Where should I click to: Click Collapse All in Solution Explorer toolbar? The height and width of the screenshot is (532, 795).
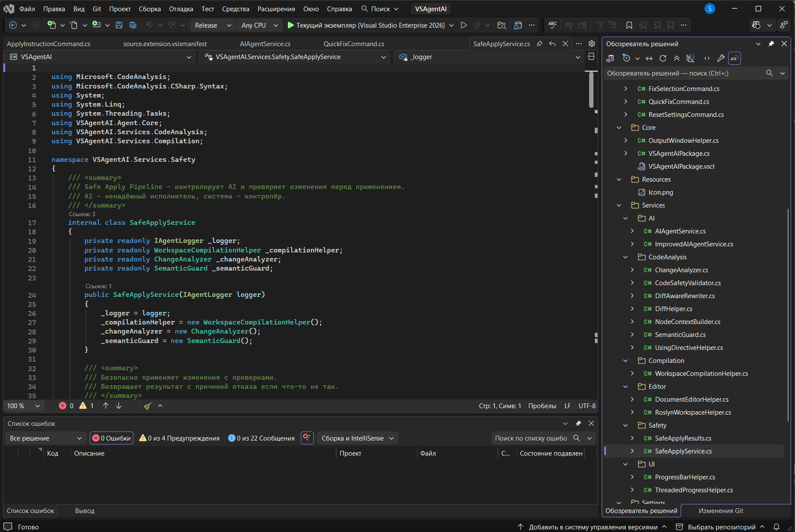(677, 58)
